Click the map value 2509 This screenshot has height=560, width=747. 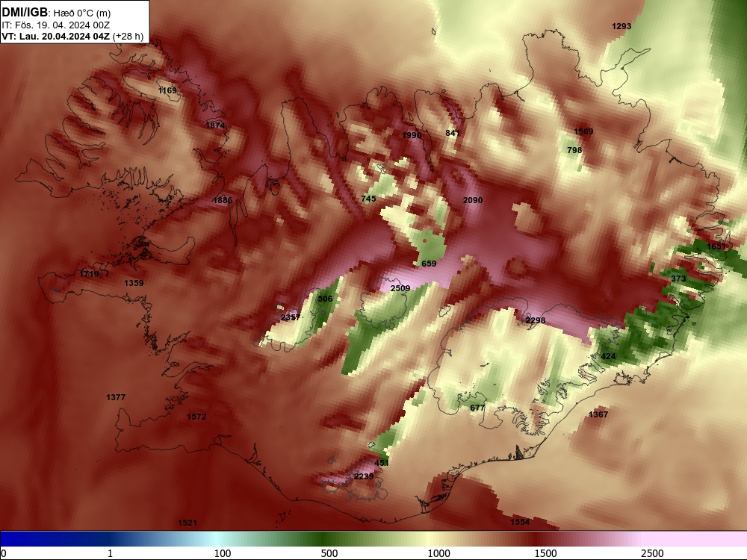400,288
